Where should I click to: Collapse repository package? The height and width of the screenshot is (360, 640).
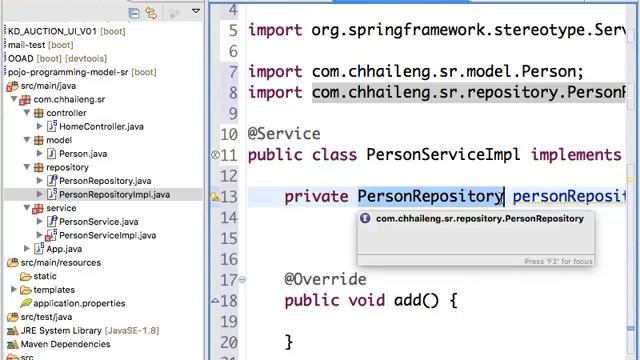[27, 167]
